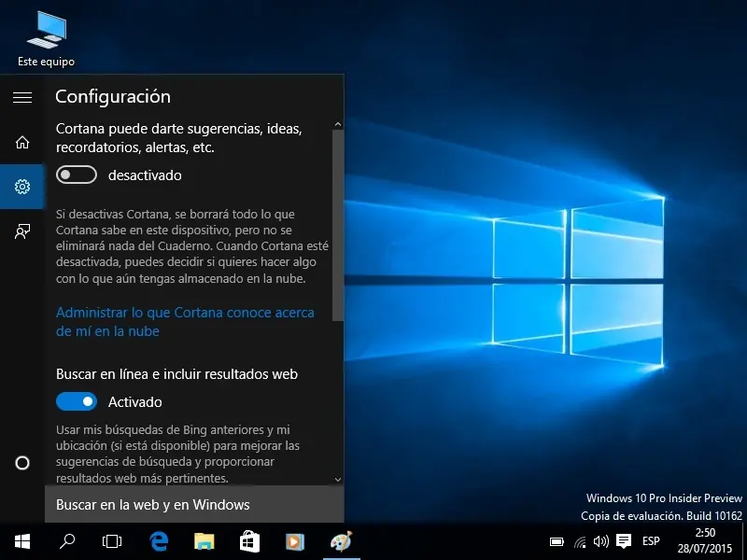Open the network Wi-Fi tray icon
This screenshot has height=560, width=747.
[x=580, y=541]
